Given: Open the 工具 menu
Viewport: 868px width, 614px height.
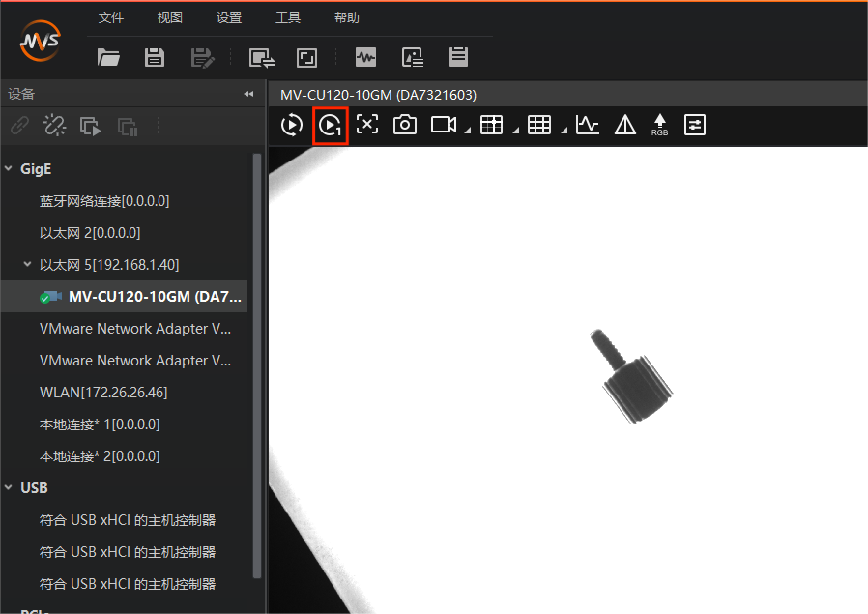Looking at the screenshot, I should 288,17.
